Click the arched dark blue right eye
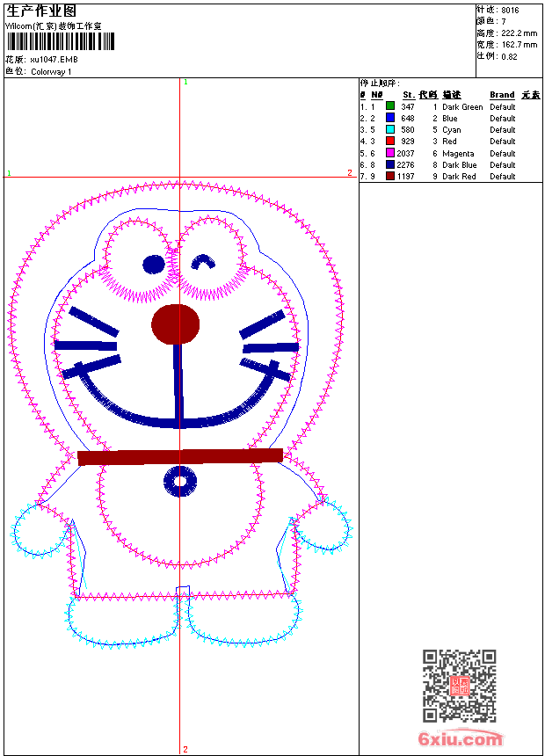The height and width of the screenshot is (756, 545). pyautogui.click(x=203, y=262)
